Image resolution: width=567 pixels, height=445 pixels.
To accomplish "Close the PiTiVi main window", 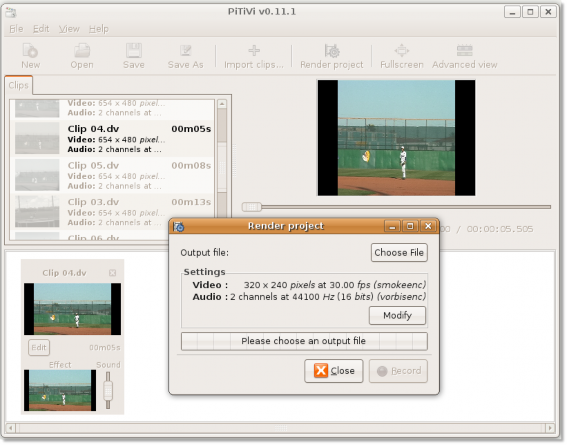I will 548,12.
